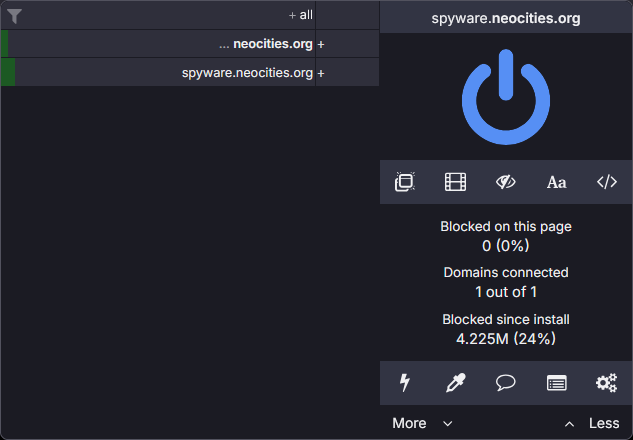Click 'Blocked since install' label

(x=506, y=319)
